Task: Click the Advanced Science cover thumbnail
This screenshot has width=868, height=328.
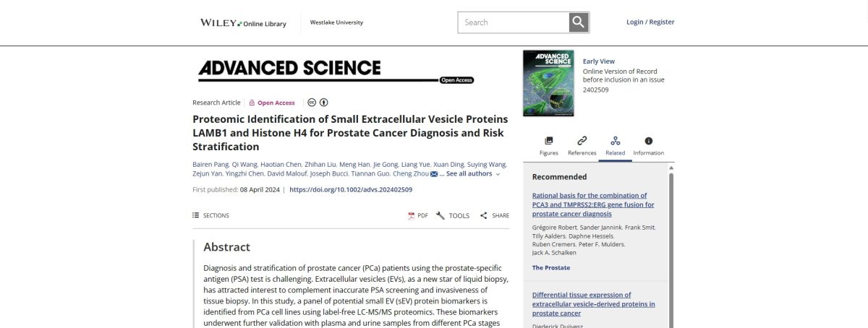Action: coord(548,83)
